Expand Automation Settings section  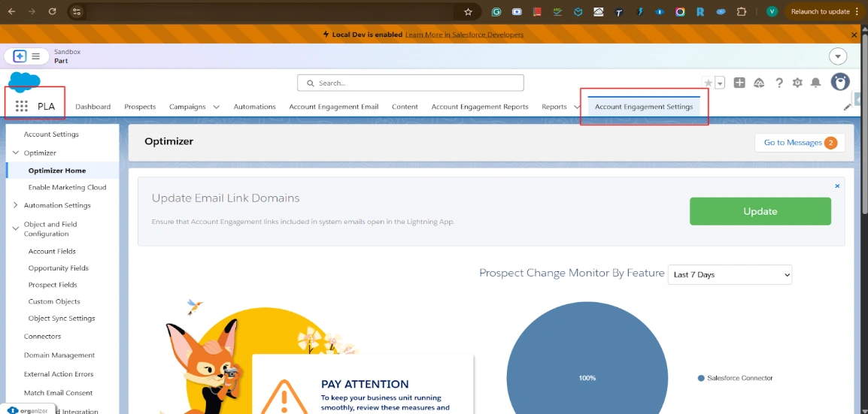click(x=15, y=205)
